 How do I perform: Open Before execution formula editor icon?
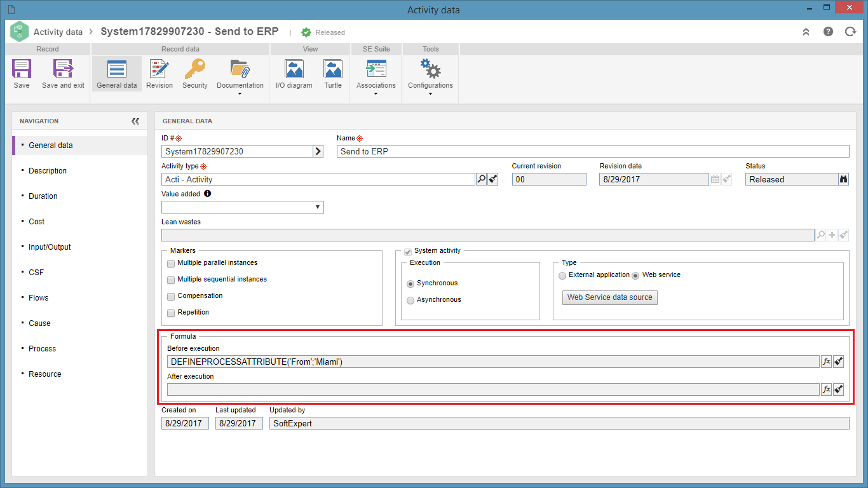tap(826, 362)
